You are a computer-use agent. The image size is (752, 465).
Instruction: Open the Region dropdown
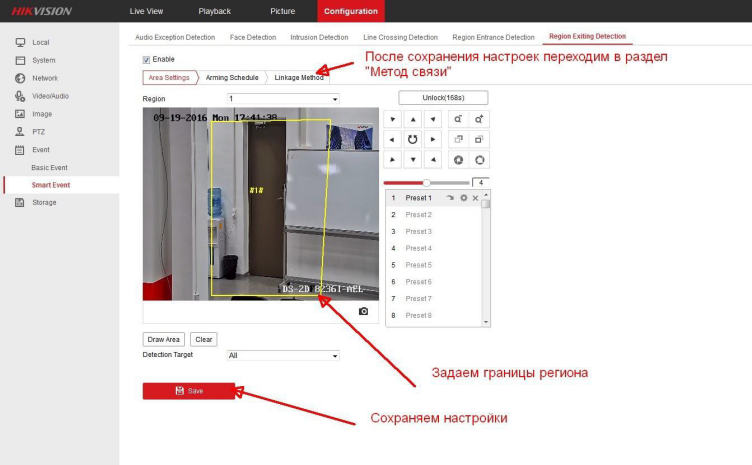tap(283, 99)
